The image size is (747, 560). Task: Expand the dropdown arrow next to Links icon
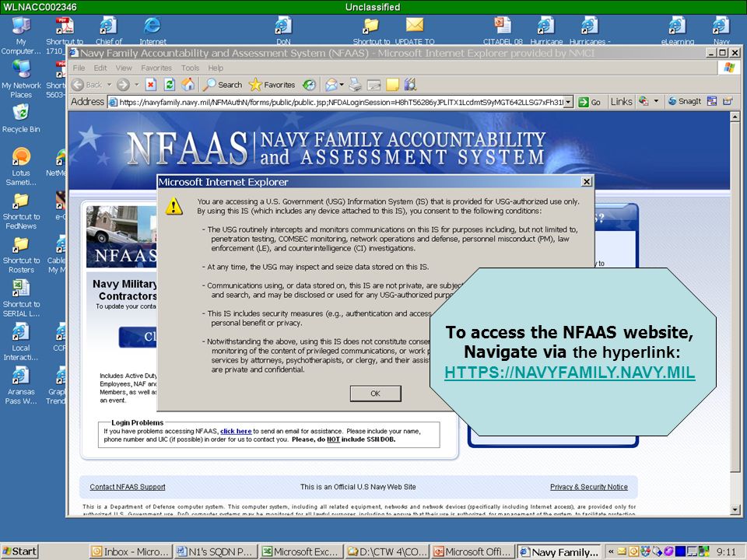click(x=656, y=101)
